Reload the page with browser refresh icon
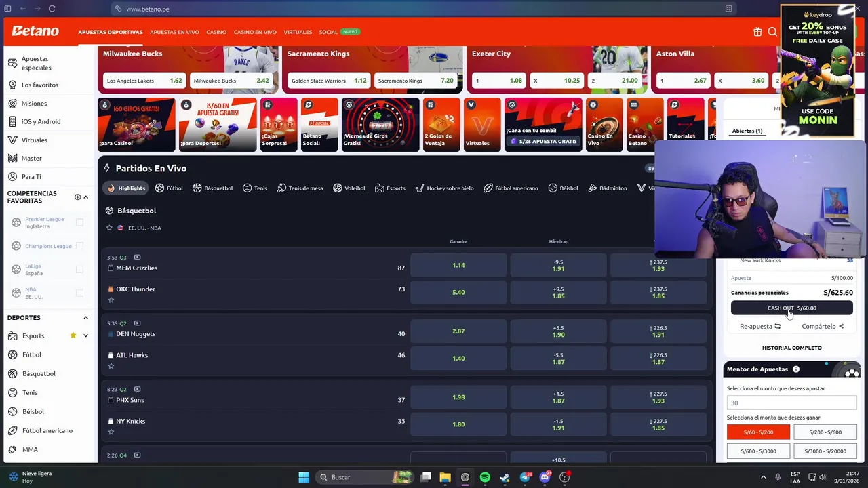This screenshot has width=868, height=488. (52, 9)
